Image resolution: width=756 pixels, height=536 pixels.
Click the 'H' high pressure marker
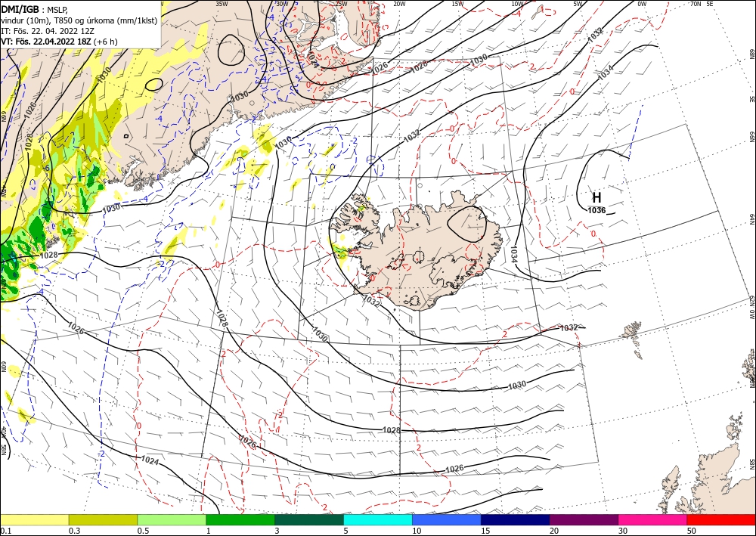pyautogui.click(x=597, y=197)
